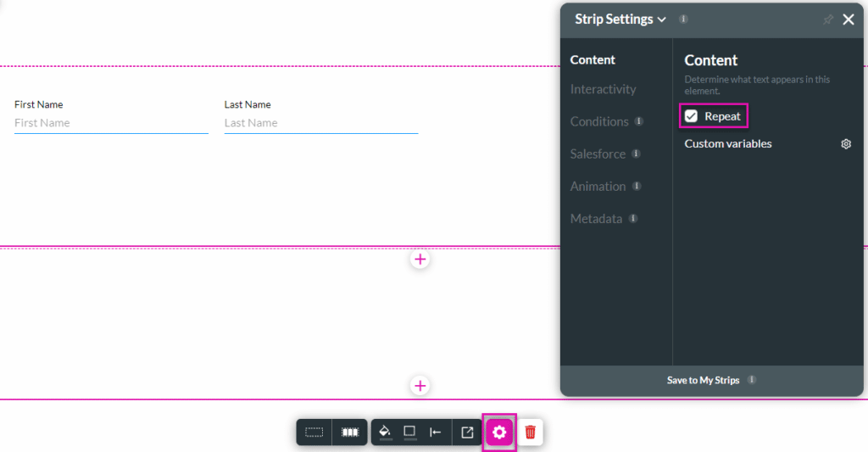Image resolution: width=868 pixels, height=452 pixels.
Task: Switch to the Interactivity tab
Action: pyautogui.click(x=603, y=89)
